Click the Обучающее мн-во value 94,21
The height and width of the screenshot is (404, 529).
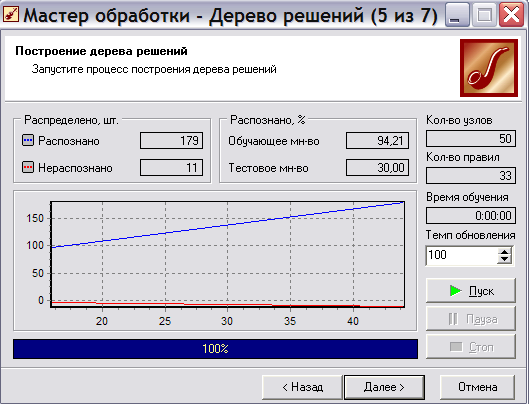pos(378,140)
